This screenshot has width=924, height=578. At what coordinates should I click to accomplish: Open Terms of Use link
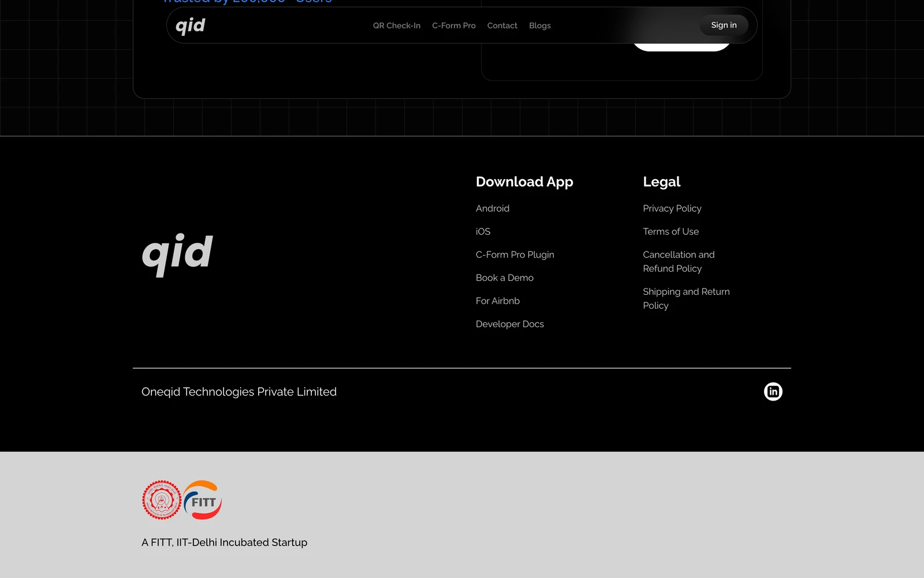tap(671, 231)
